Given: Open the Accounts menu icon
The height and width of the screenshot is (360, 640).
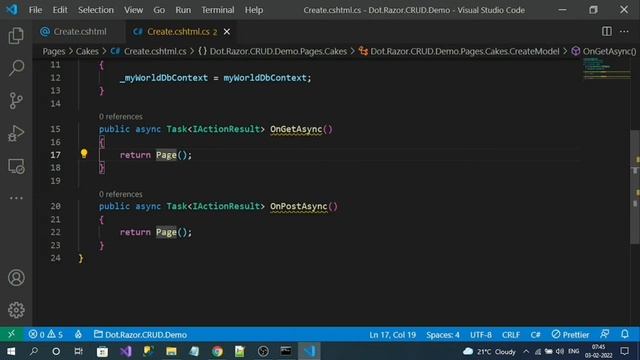Looking at the screenshot, I should click(x=16, y=278).
